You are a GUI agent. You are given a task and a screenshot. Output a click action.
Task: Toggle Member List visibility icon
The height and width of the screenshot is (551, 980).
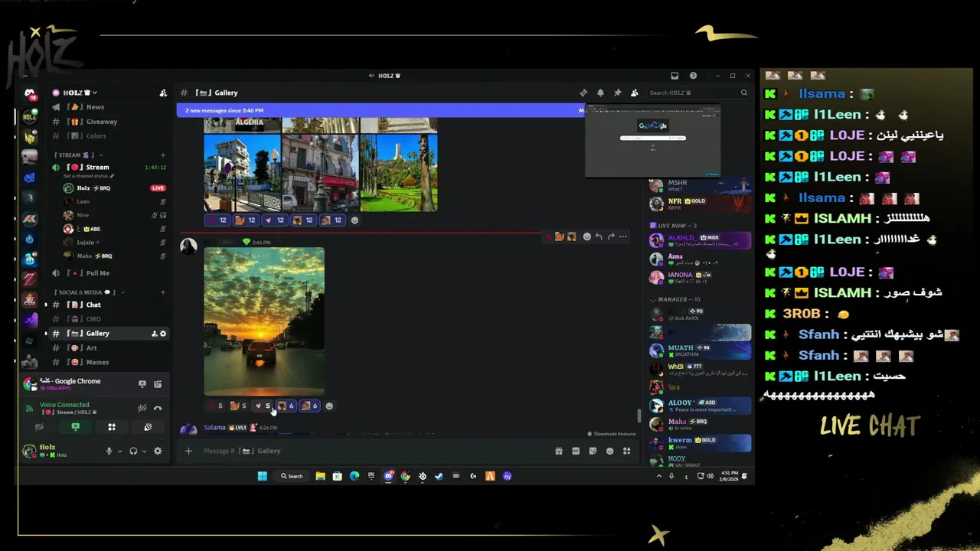pyautogui.click(x=634, y=93)
